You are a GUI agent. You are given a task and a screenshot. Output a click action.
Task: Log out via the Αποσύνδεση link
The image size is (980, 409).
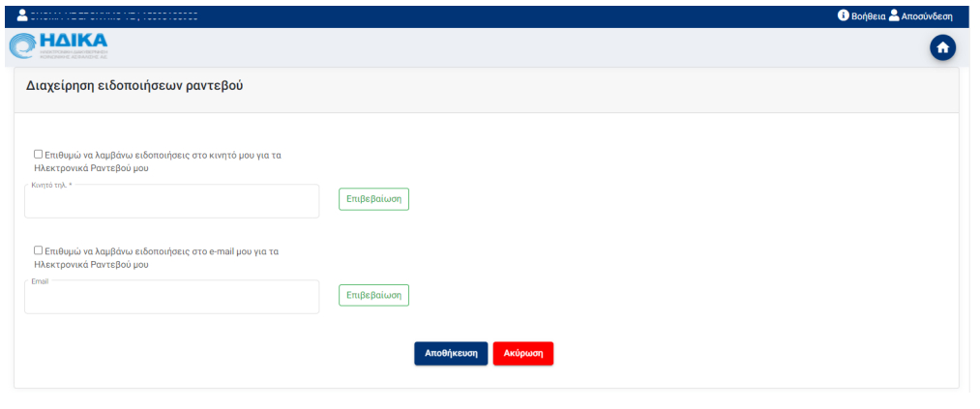point(927,16)
